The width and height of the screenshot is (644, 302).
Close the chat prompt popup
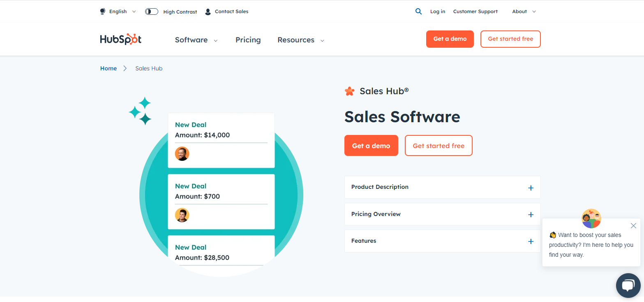633,225
